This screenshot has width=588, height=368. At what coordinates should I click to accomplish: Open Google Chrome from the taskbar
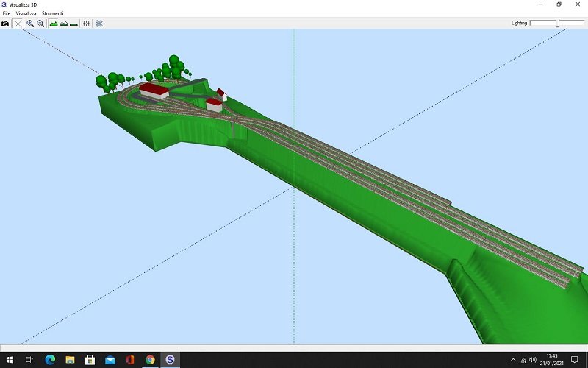tap(150, 360)
